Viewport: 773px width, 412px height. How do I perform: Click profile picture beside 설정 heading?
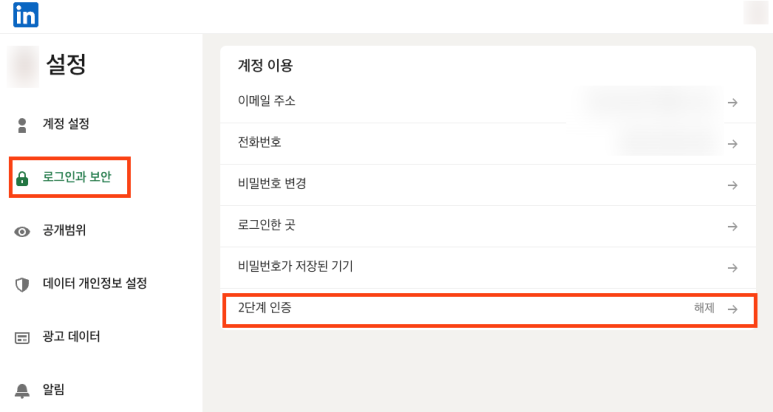pyautogui.click(x=23, y=67)
